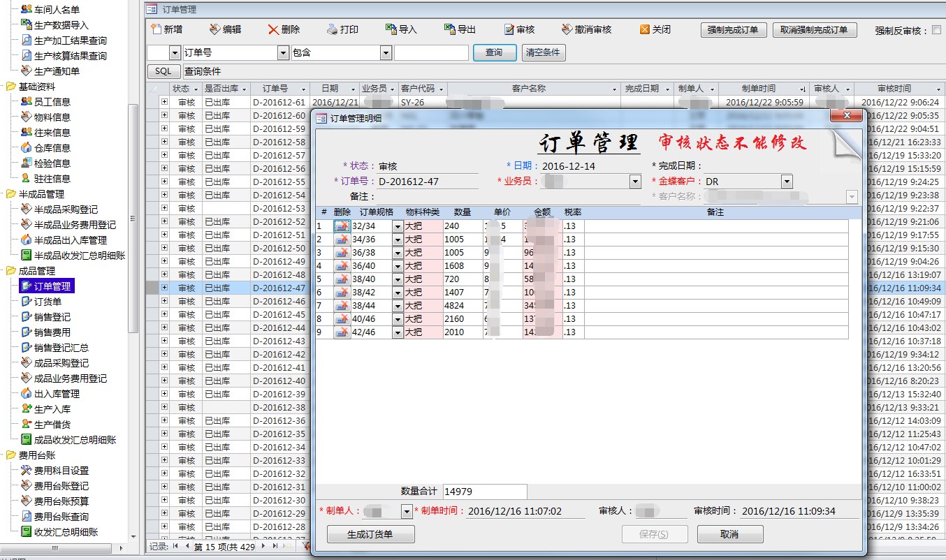Open 员工信息 in the sidebar
The width and height of the screenshot is (946, 560).
[x=52, y=102]
